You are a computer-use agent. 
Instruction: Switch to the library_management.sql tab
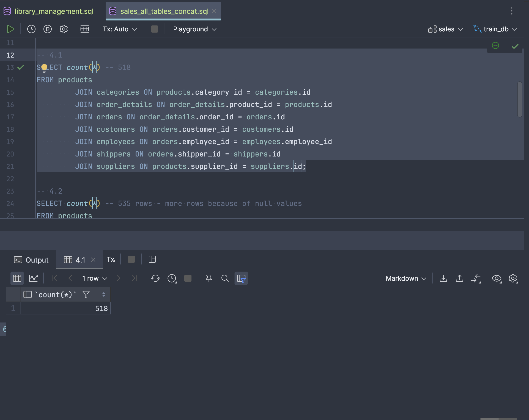pos(54,11)
